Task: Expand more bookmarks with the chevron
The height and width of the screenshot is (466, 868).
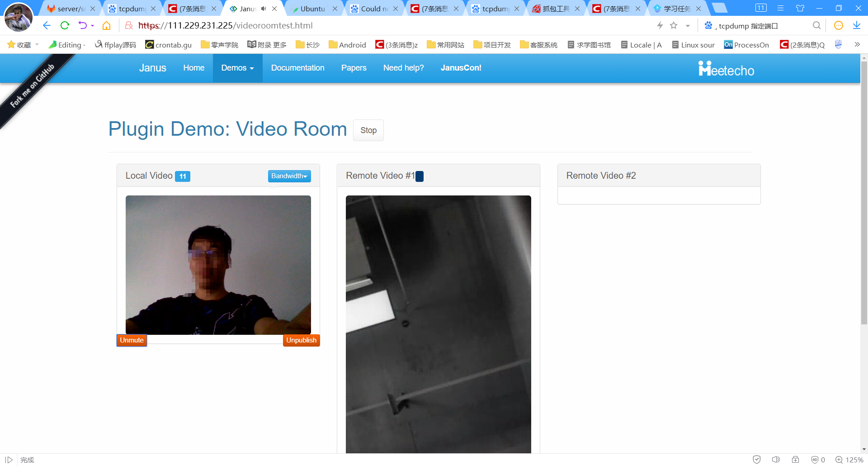Action: tap(857, 44)
